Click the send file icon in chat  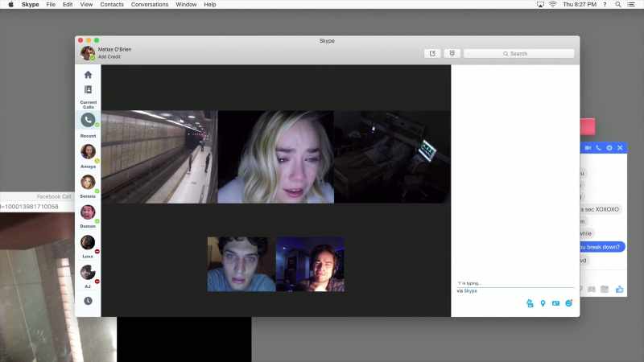530,303
